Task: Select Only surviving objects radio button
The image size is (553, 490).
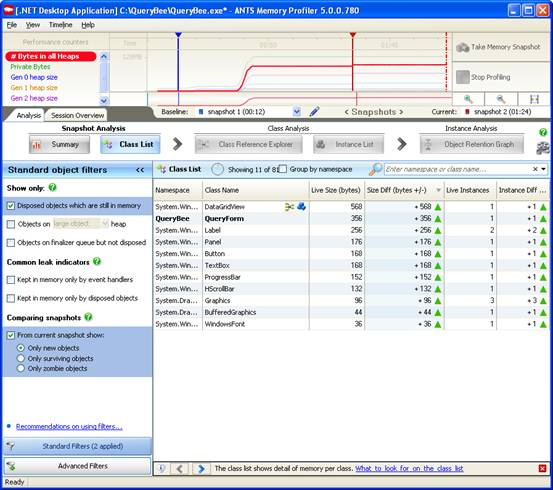Action: (21, 358)
